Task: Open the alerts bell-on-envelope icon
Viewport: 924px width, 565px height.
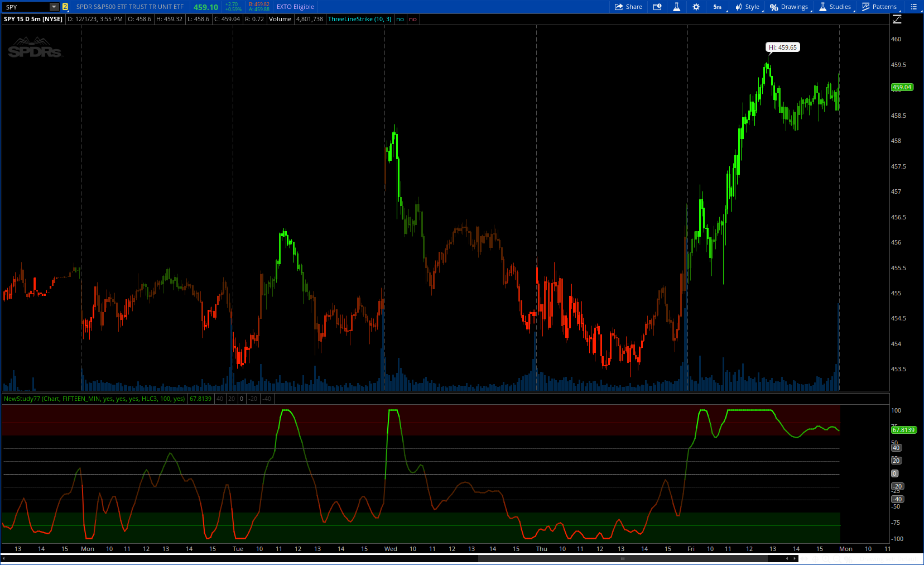Action: [657, 7]
